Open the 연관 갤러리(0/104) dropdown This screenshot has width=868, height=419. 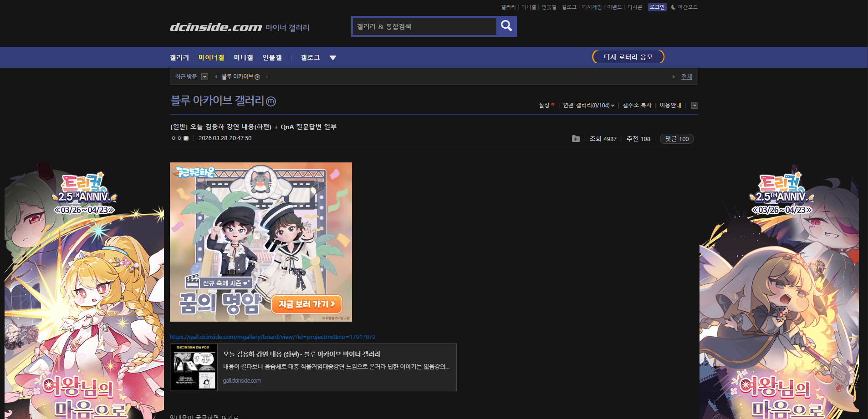[x=588, y=106]
